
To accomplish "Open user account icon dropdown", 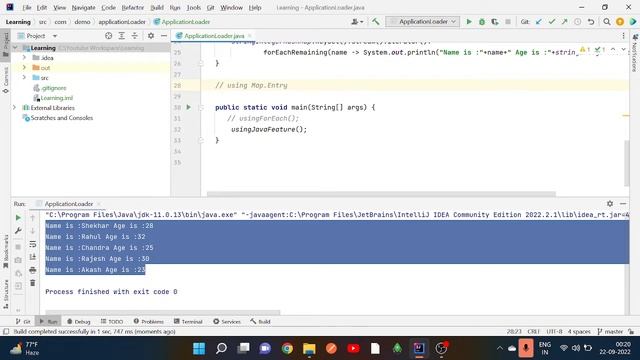I will coord(358,22).
